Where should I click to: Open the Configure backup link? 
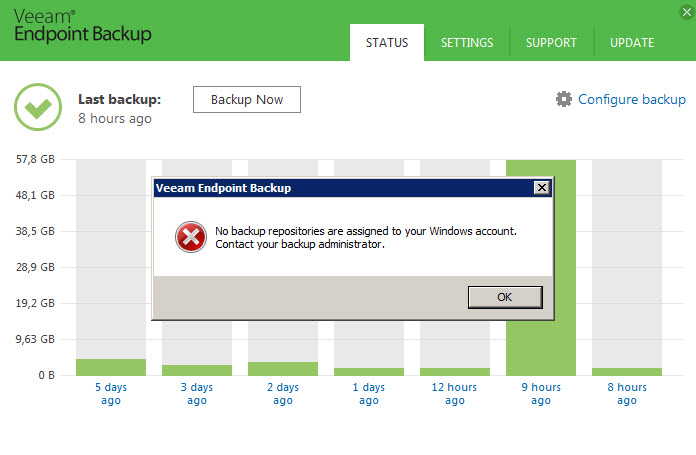(x=632, y=99)
